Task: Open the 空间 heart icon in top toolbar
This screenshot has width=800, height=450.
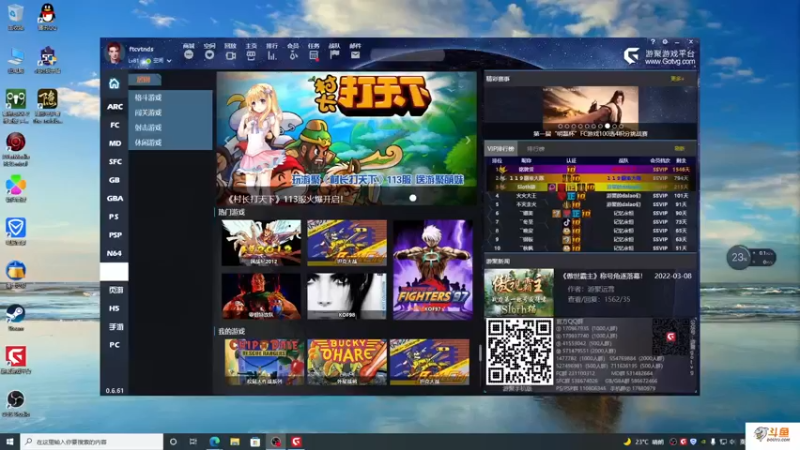Action: [x=209, y=55]
